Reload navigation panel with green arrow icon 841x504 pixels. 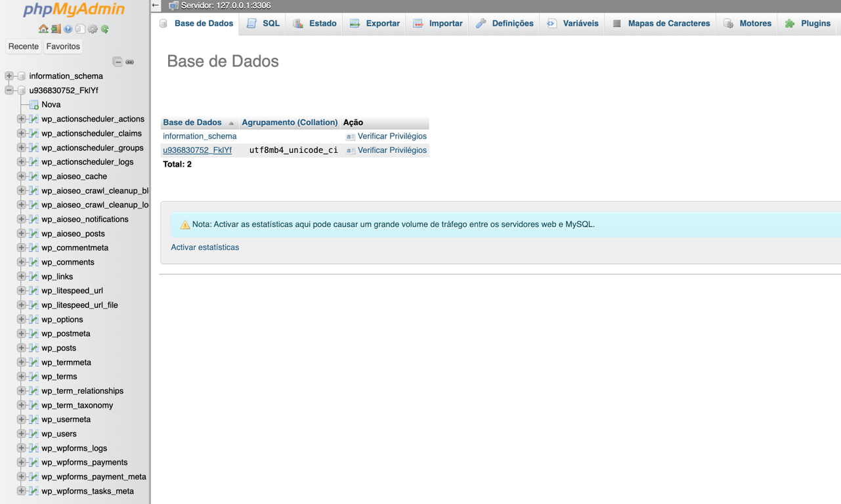(x=105, y=29)
